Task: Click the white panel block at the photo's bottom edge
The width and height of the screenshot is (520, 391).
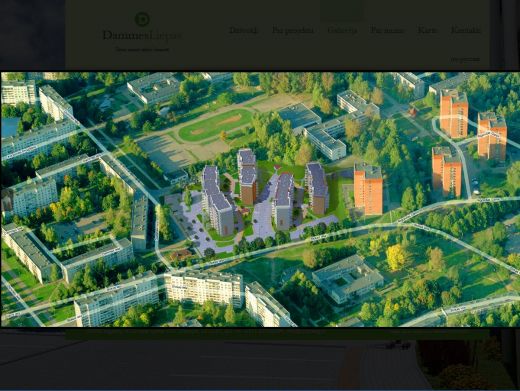Action: [x=204, y=288]
